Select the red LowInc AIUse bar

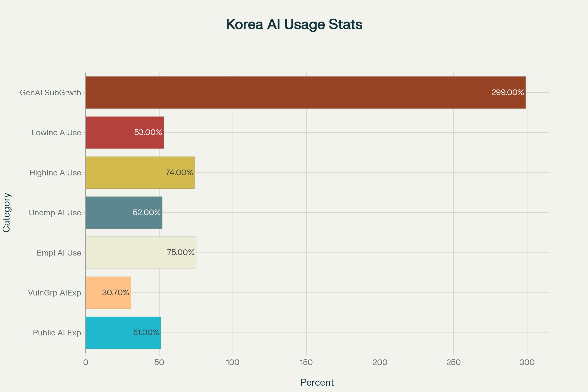pyautogui.click(x=125, y=133)
